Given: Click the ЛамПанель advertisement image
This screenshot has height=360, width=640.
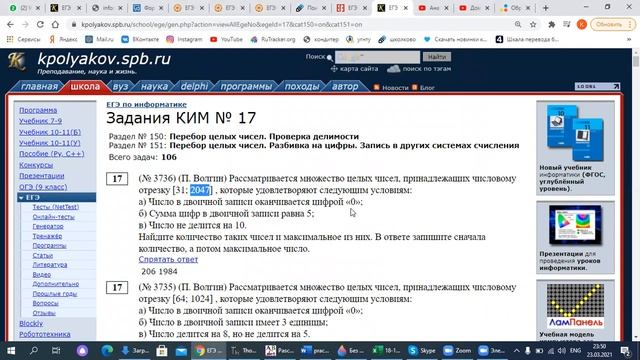Looking at the screenshot, I should pos(575,307).
